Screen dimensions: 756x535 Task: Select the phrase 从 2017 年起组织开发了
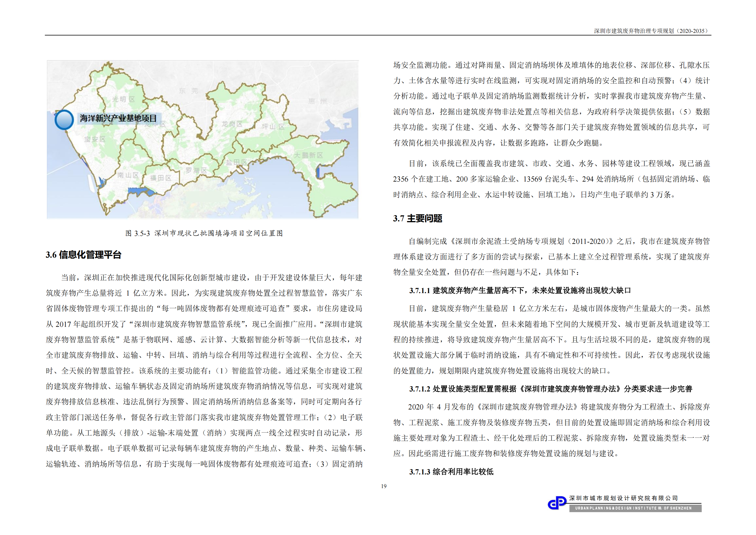click(x=86, y=324)
